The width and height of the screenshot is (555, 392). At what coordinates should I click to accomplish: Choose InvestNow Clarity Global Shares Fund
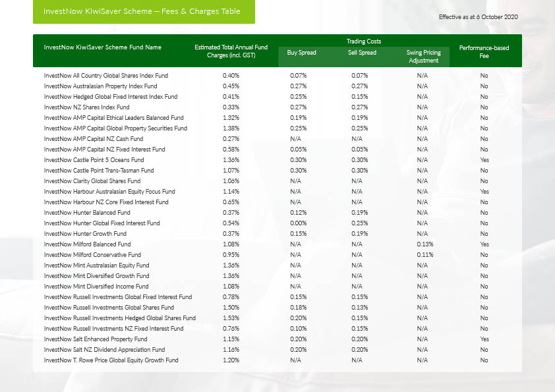coord(92,181)
